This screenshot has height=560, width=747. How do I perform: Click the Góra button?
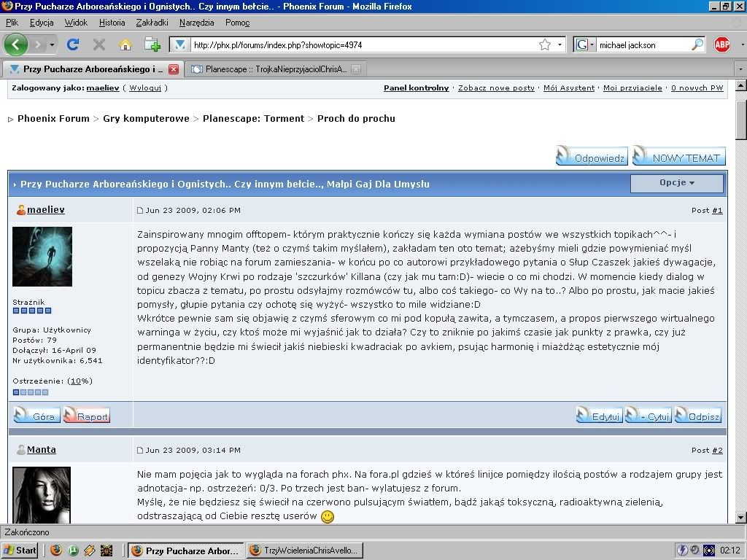pos(36,416)
